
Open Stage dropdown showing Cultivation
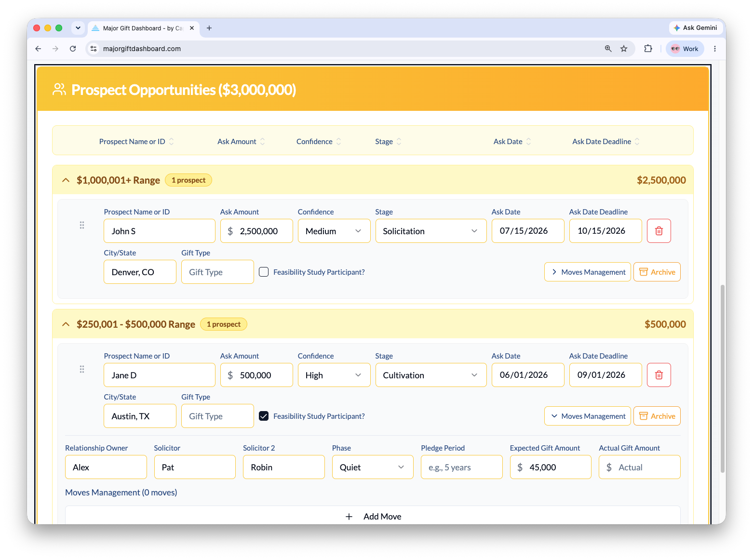point(431,375)
